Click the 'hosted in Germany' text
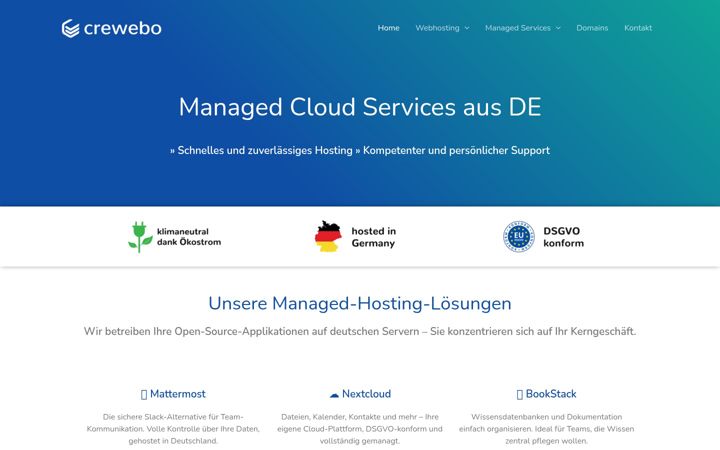The height and width of the screenshot is (450, 720). tap(374, 237)
